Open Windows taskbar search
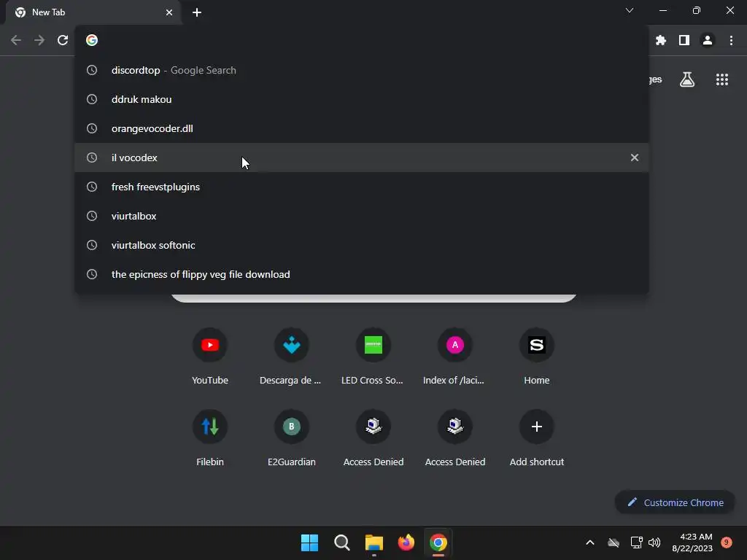The width and height of the screenshot is (747, 560). tap(341, 542)
